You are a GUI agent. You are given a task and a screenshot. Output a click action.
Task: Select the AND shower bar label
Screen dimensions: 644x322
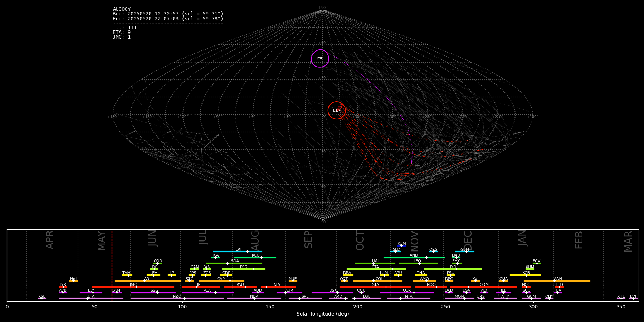coord(414,255)
